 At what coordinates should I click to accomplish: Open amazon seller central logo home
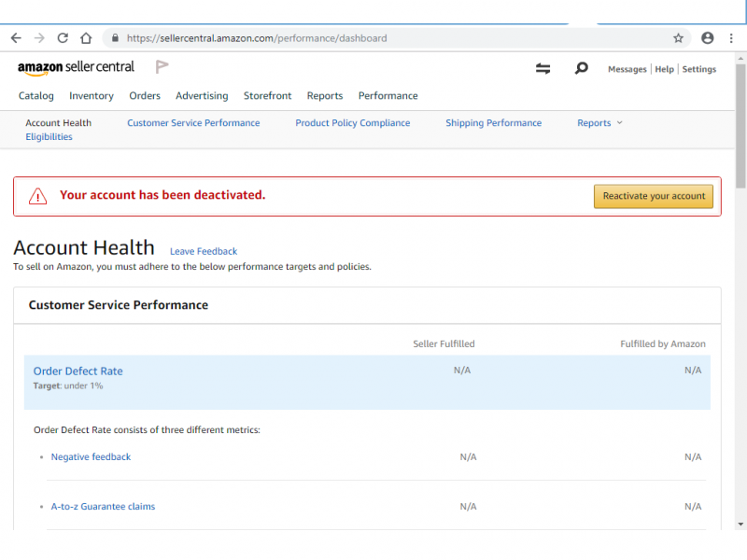(77, 68)
